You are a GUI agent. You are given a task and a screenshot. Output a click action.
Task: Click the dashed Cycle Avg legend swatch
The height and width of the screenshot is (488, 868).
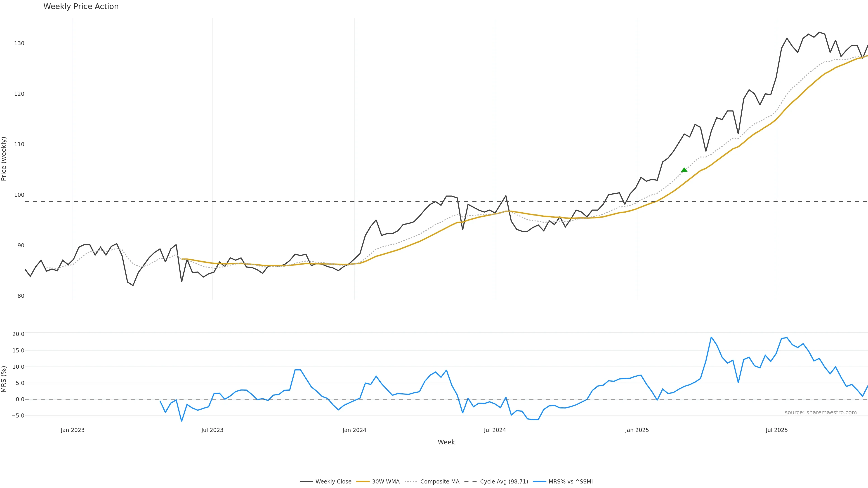[471, 482]
